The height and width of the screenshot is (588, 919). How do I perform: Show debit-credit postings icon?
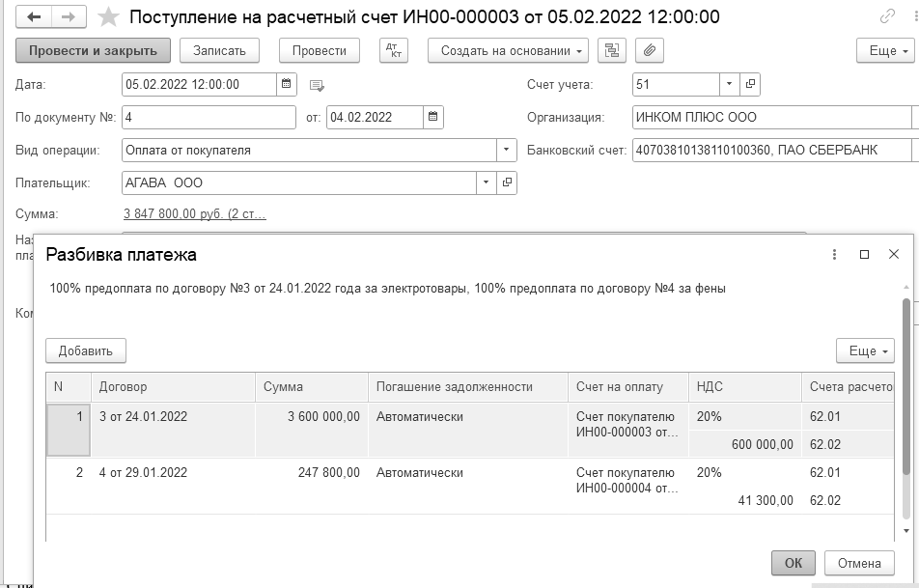coord(393,50)
